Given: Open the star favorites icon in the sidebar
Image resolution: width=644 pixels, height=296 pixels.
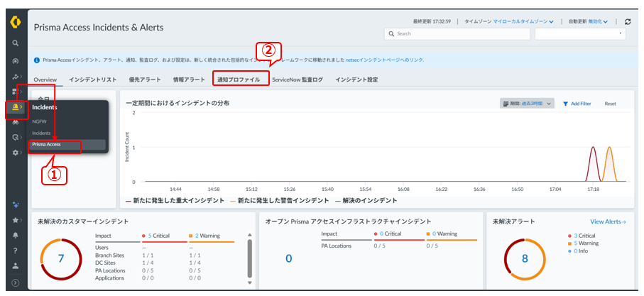Looking at the screenshot, I should [x=15, y=221].
